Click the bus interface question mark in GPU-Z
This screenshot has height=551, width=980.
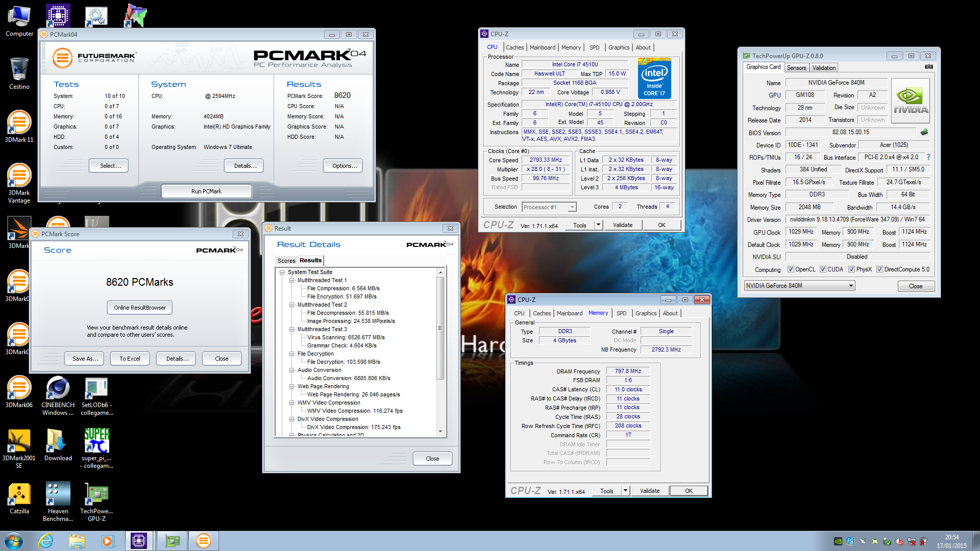928,157
